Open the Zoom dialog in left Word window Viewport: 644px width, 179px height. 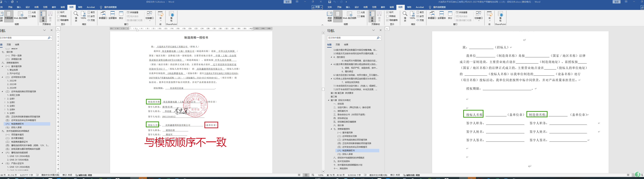point(76,16)
